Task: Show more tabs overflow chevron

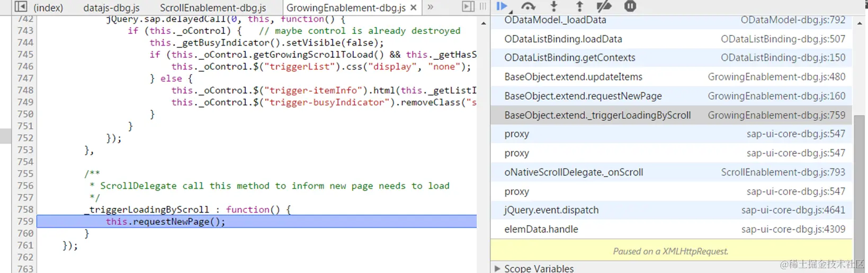Action: coord(431,7)
